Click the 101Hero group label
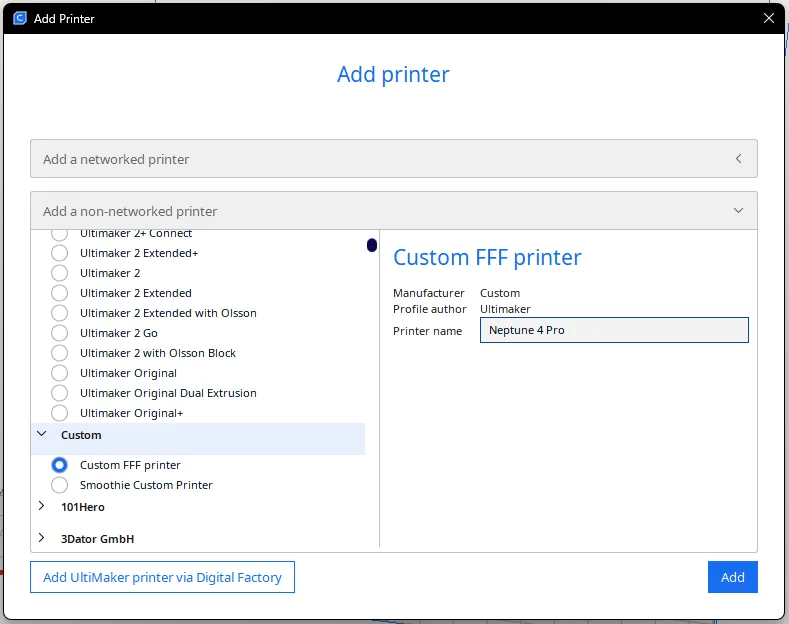The image size is (789, 624). [x=83, y=507]
